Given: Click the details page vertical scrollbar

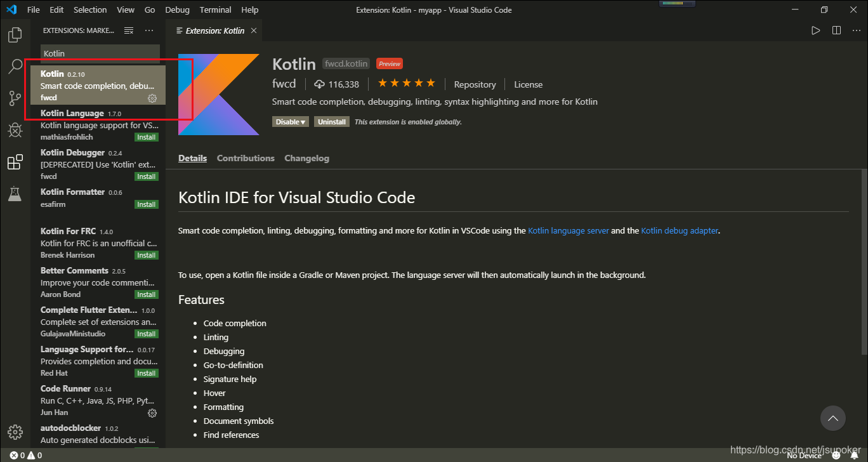Looking at the screenshot, I should [x=864, y=261].
